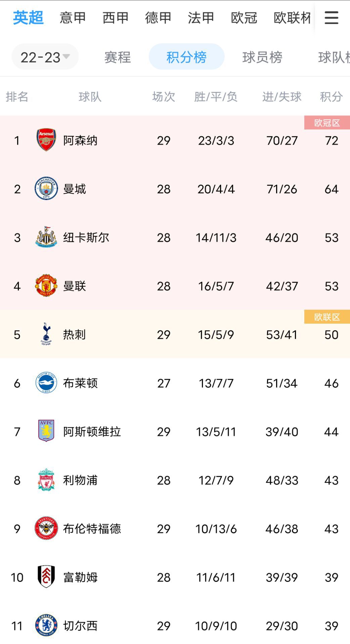Select the 积分榜 standings button

coord(186,57)
